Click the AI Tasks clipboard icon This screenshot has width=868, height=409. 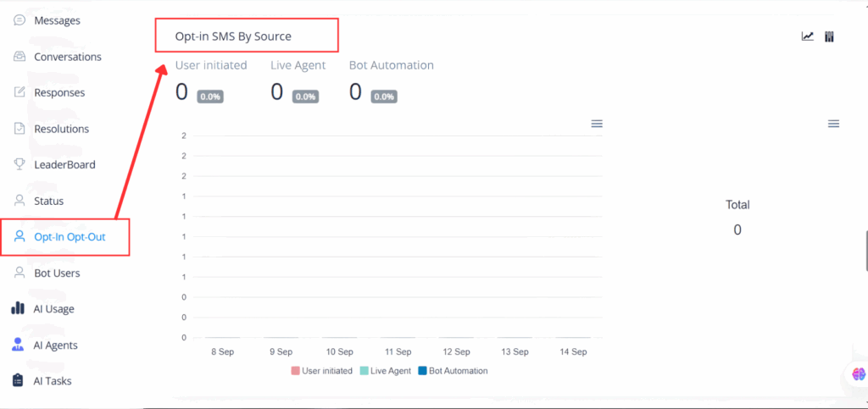(x=18, y=381)
